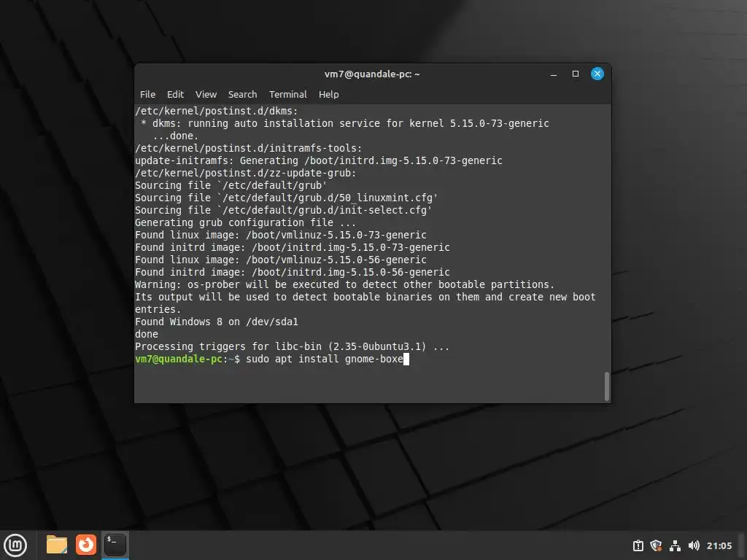Viewport: 747px width, 560px height.
Task: Open the Help menu in the terminal
Action: point(329,94)
